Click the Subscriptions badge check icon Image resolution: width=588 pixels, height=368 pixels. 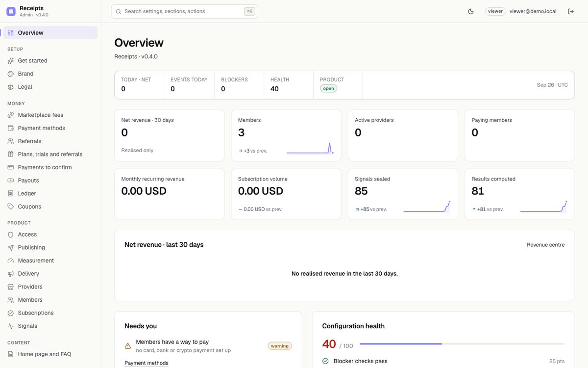(11, 313)
